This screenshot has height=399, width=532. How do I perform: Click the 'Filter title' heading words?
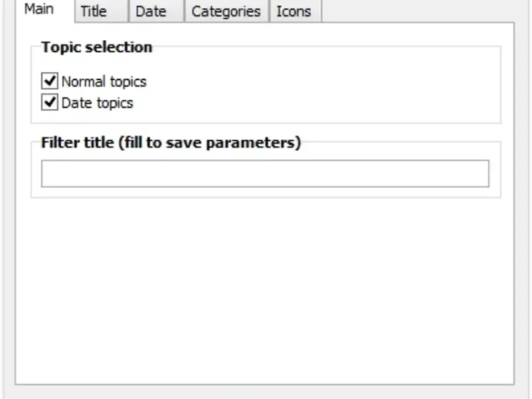coord(77,143)
